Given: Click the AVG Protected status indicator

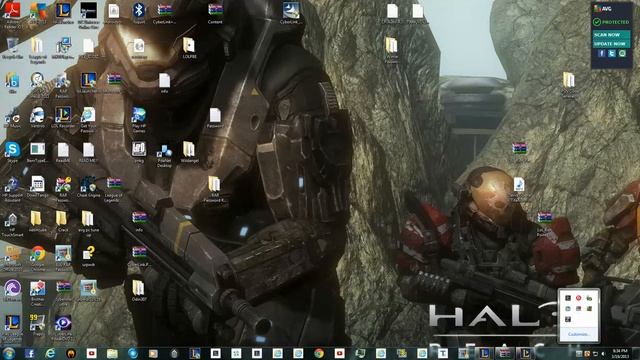Looking at the screenshot, I should point(611,22).
